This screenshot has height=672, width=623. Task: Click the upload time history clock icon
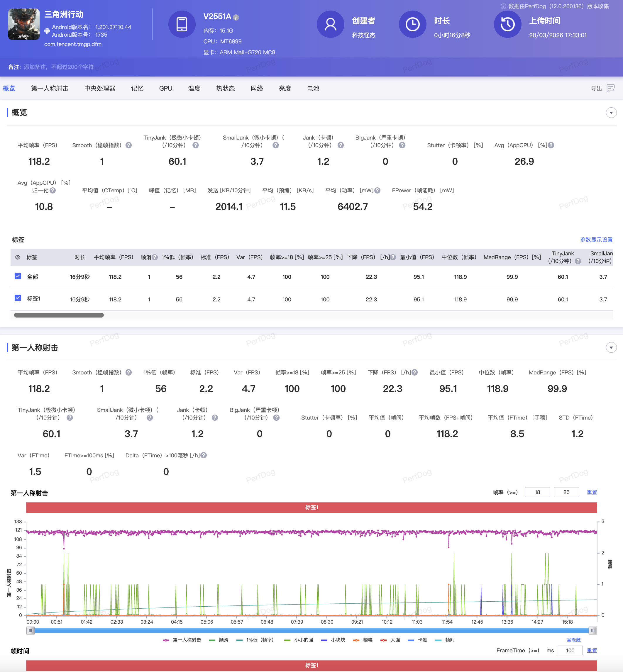tap(507, 25)
